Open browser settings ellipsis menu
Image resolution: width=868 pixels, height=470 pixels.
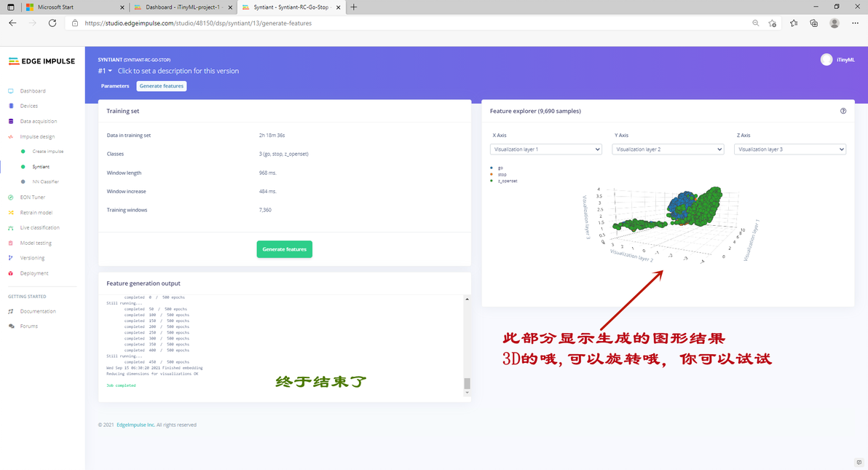click(x=856, y=23)
